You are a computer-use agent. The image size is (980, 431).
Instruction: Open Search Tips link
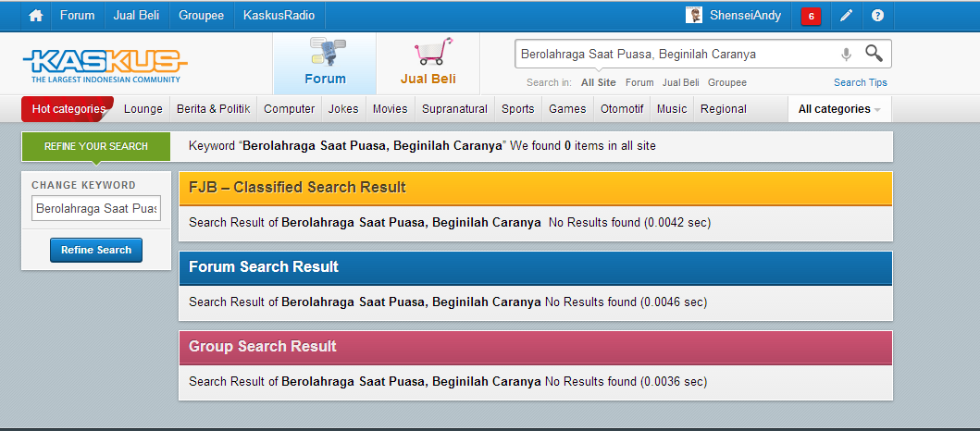pos(860,82)
